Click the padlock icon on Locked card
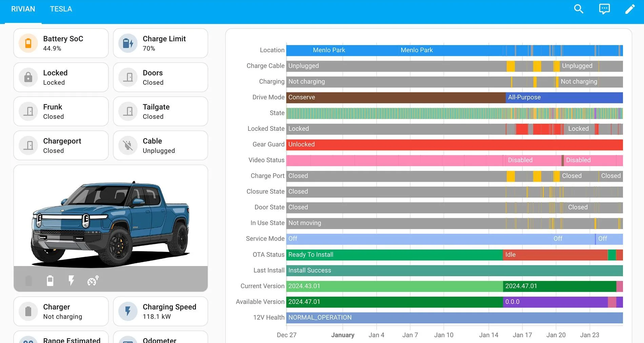644x343 pixels. click(28, 77)
